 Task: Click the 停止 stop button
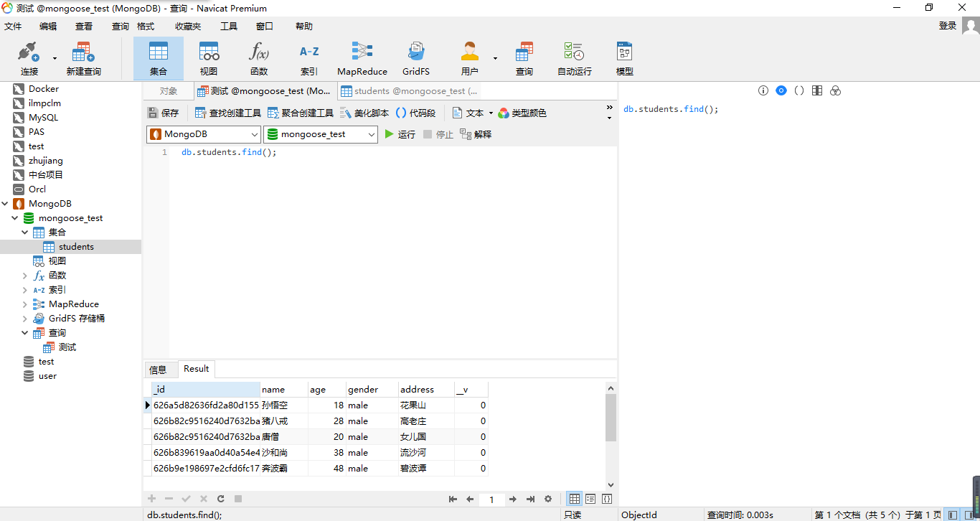tap(438, 134)
